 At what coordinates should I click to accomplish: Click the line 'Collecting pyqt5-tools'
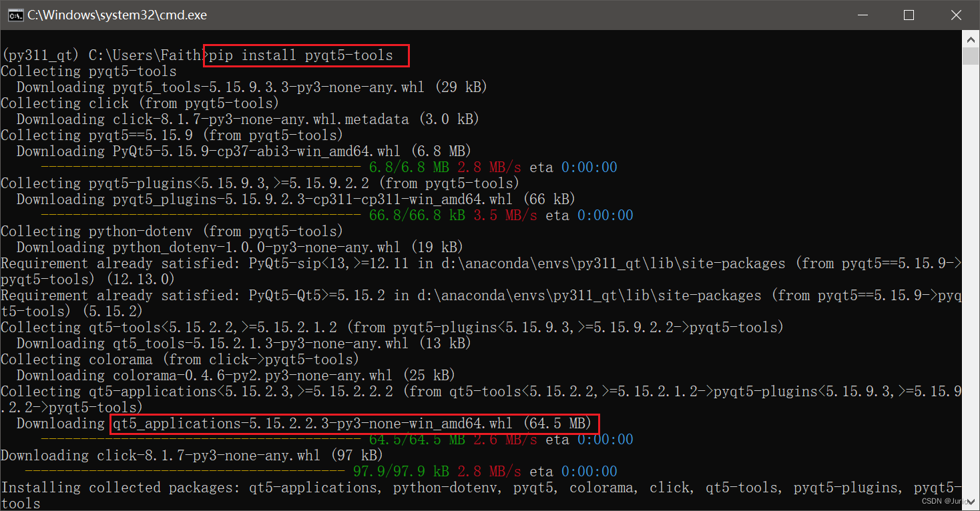(89, 71)
